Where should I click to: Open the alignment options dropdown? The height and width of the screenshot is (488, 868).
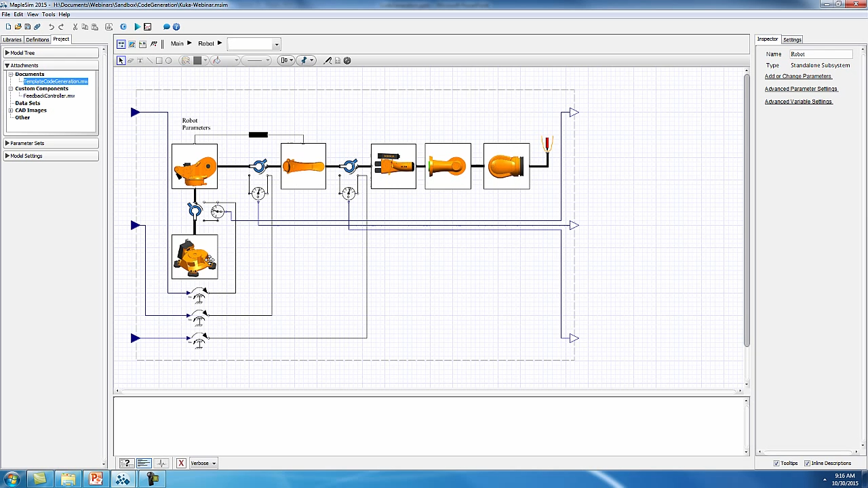click(x=287, y=60)
